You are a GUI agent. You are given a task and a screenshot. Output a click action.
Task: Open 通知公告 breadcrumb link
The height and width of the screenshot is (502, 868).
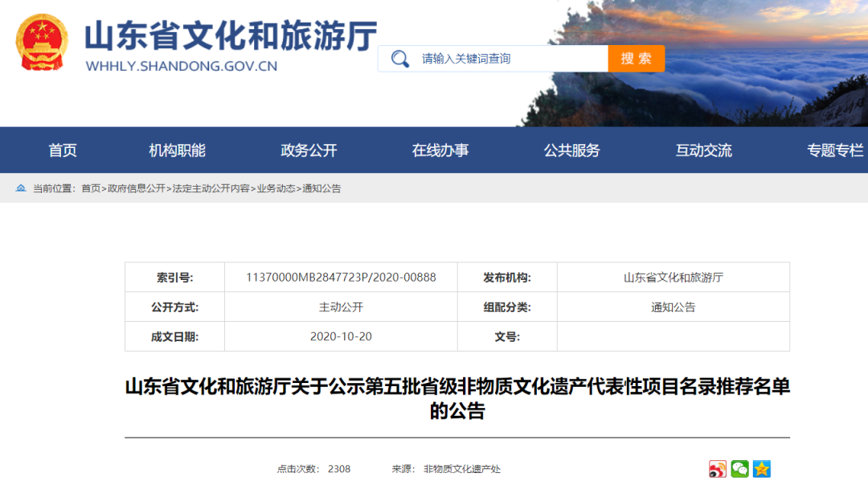(321, 188)
